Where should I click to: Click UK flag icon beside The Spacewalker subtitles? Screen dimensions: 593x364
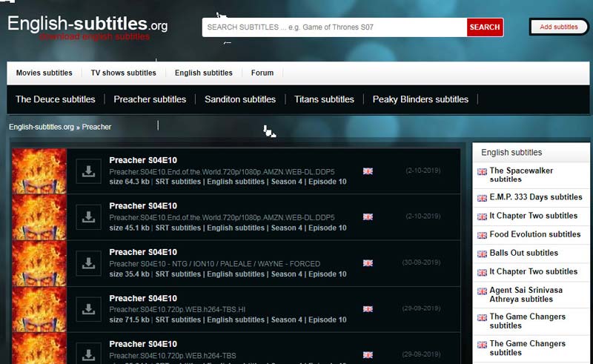pyautogui.click(x=482, y=171)
